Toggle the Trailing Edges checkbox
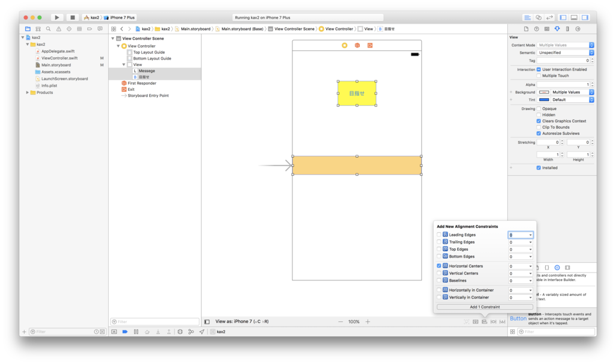Viewport: 616px width, 364px height. pyautogui.click(x=439, y=242)
